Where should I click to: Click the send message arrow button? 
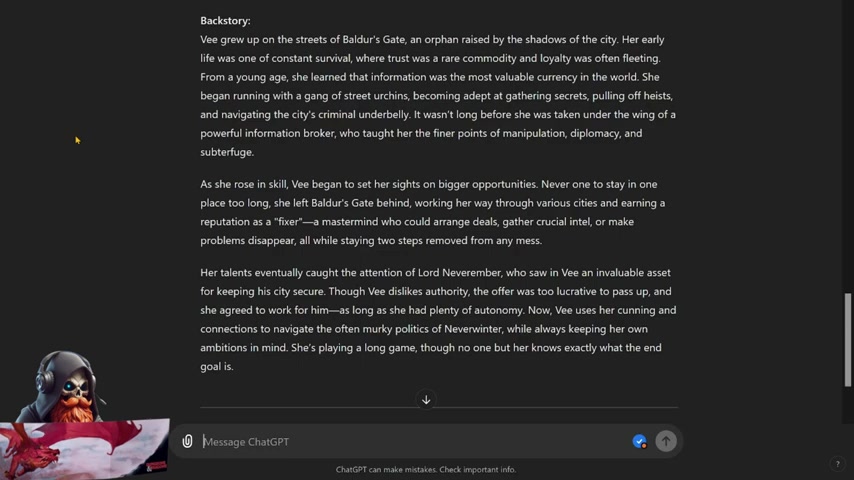click(x=666, y=441)
